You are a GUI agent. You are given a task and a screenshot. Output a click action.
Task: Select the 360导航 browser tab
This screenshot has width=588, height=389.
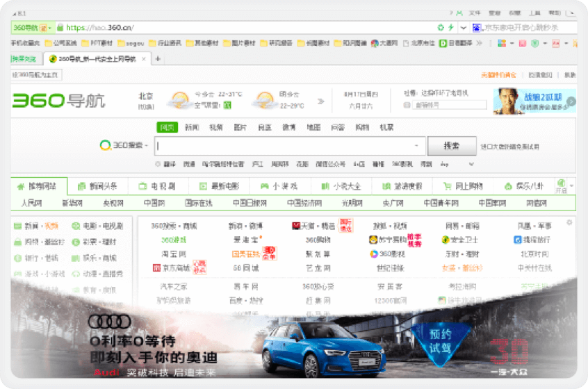pos(98,59)
